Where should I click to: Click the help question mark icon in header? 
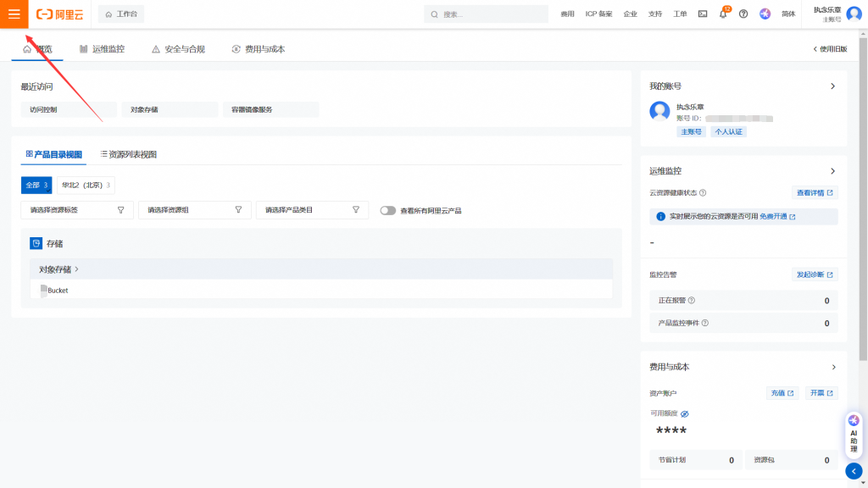743,14
